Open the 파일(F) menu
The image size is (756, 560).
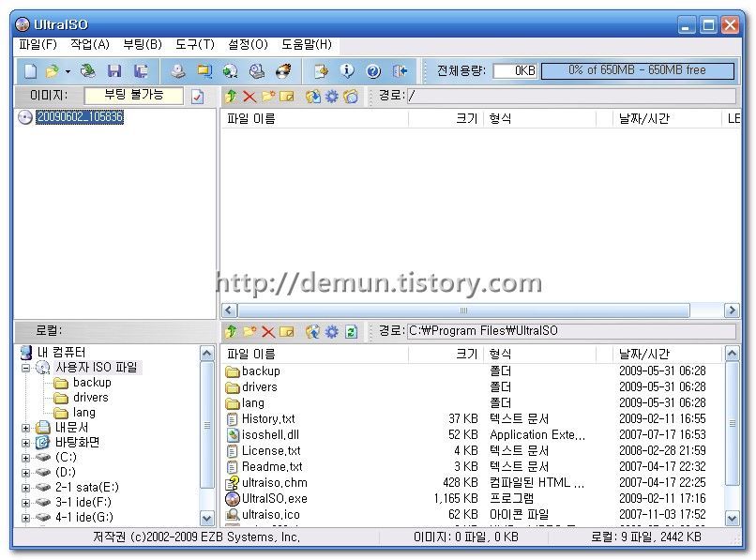[x=38, y=44]
